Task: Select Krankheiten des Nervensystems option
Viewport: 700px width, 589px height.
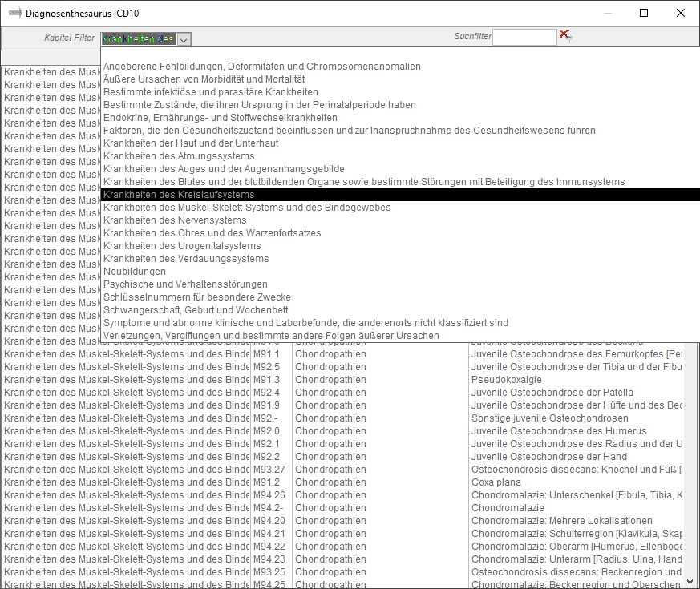Action: click(x=175, y=220)
